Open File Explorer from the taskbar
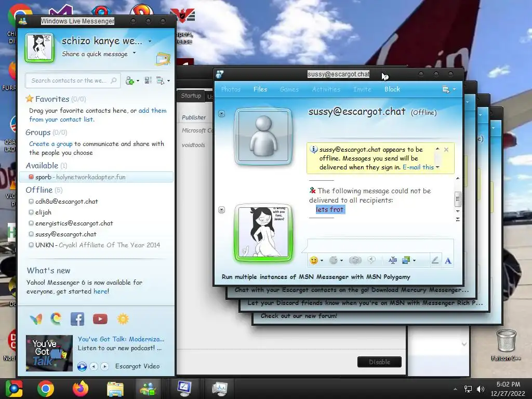Image resolution: width=532 pixels, height=399 pixels. tap(115, 389)
